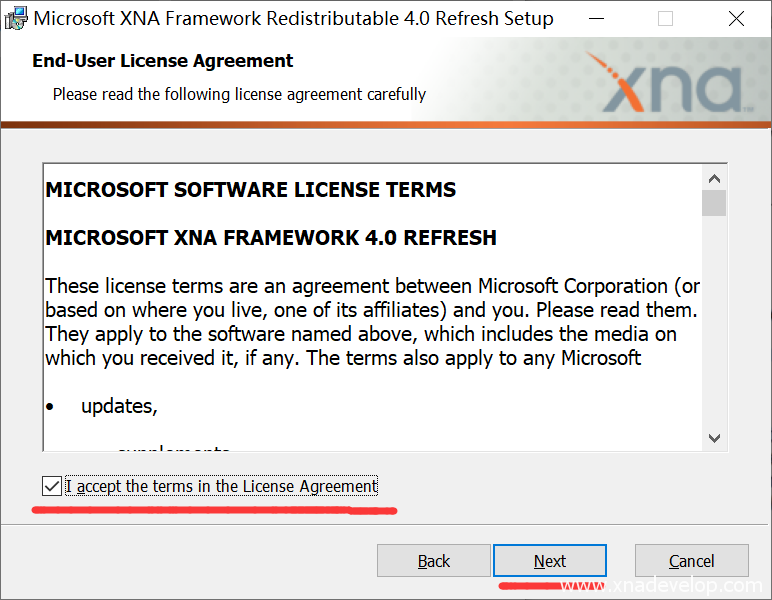This screenshot has height=600, width=772.
Task: Close the XNA Framework Setup window
Action: (737, 19)
